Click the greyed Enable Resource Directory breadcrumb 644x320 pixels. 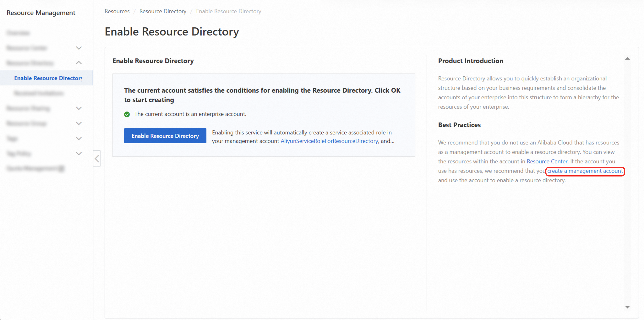click(229, 11)
